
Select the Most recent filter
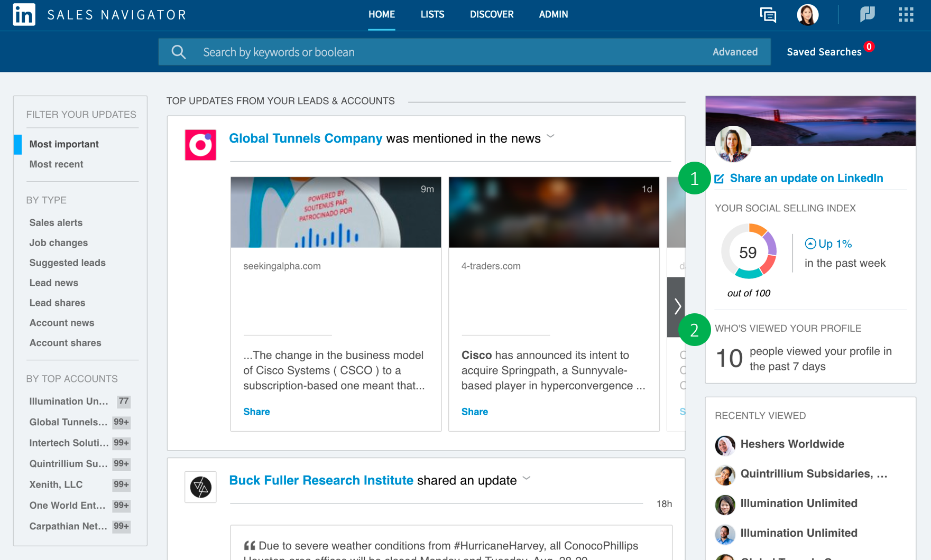[56, 164]
